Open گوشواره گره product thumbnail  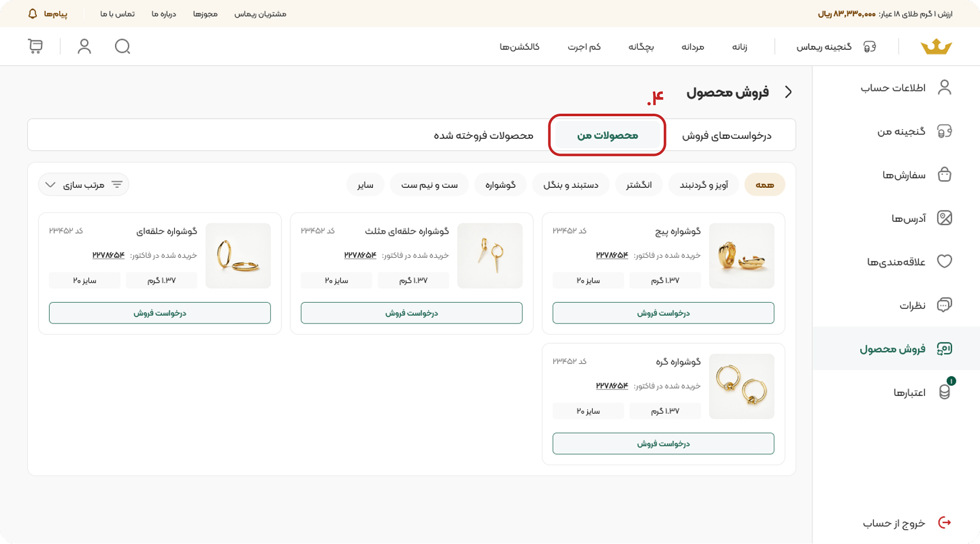742,386
